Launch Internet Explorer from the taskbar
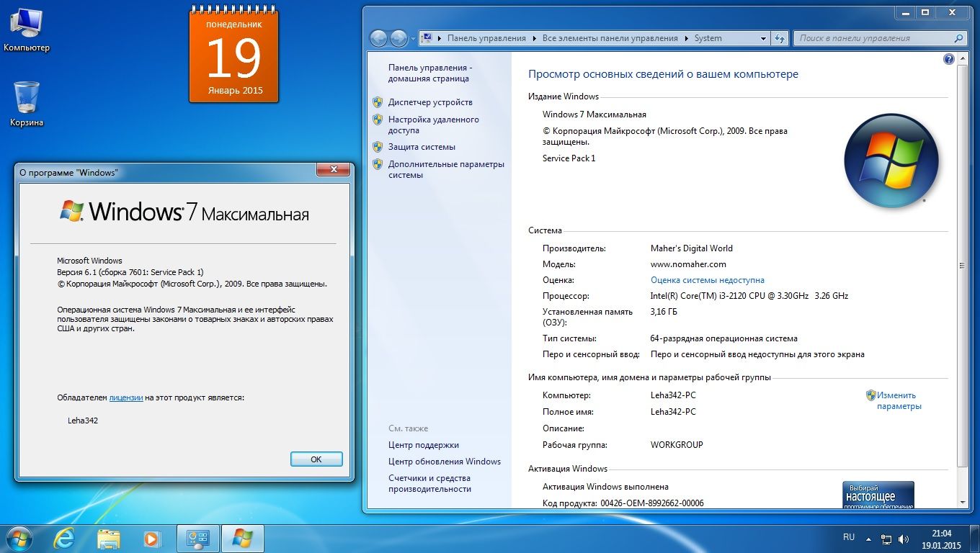The image size is (980, 553). pyautogui.click(x=64, y=539)
